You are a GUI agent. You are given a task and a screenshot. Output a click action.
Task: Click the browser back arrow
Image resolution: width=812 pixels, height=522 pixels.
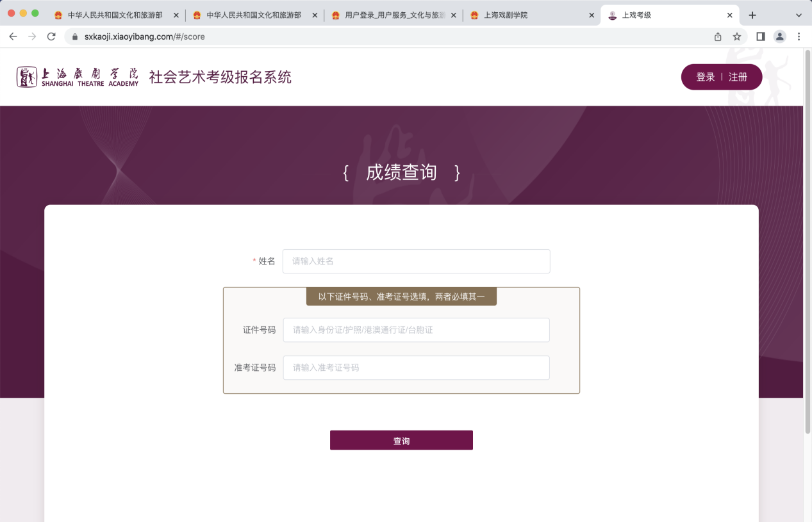pos(13,37)
